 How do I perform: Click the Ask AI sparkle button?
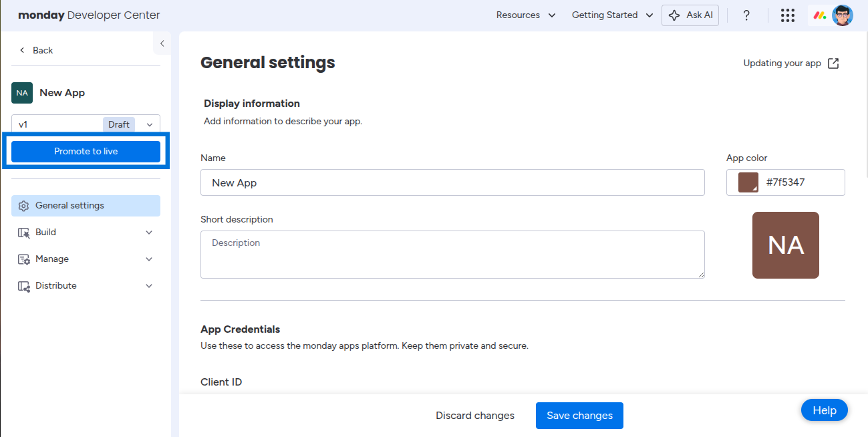690,15
